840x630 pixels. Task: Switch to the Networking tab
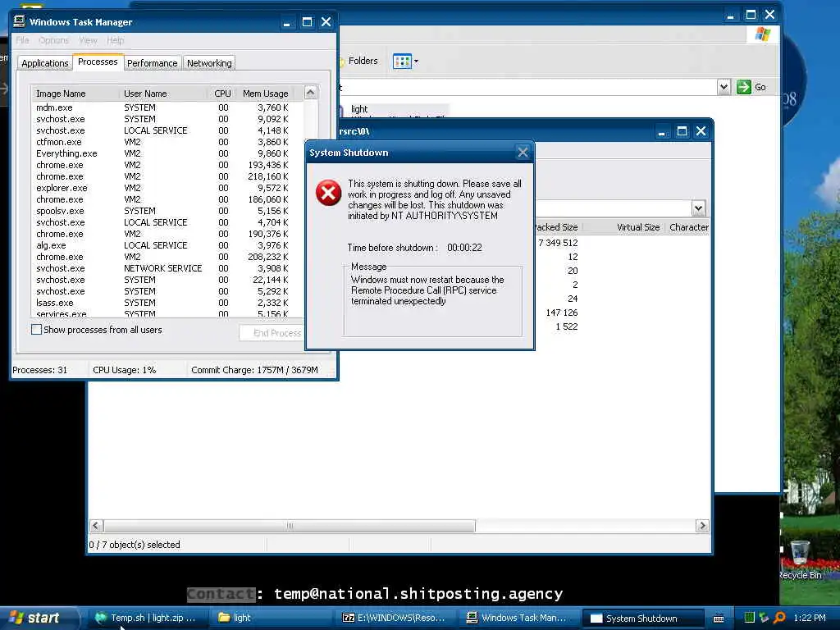[x=209, y=63]
